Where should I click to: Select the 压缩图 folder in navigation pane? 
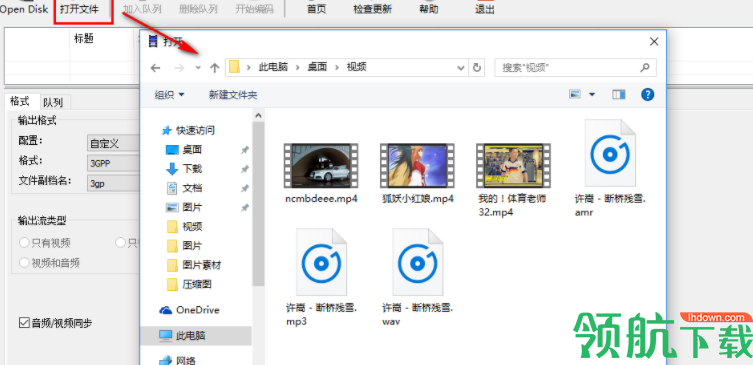[196, 284]
